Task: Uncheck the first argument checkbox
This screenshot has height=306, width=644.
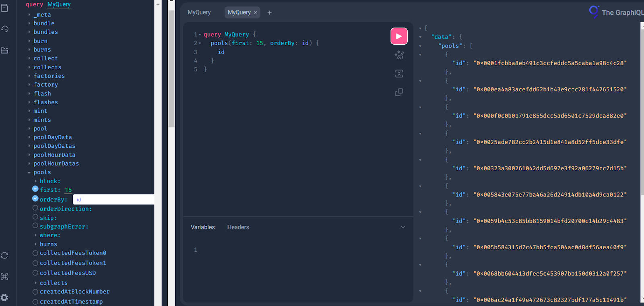Action: click(35, 189)
